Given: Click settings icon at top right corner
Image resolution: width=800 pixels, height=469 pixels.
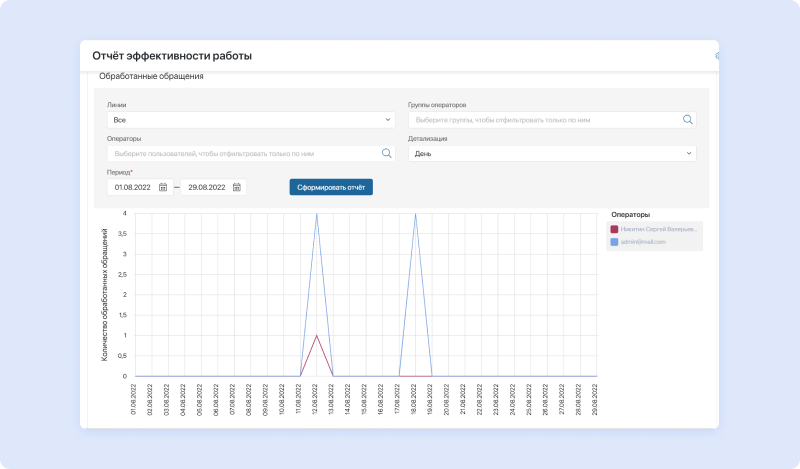Looking at the screenshot, I should coord(717,56).
